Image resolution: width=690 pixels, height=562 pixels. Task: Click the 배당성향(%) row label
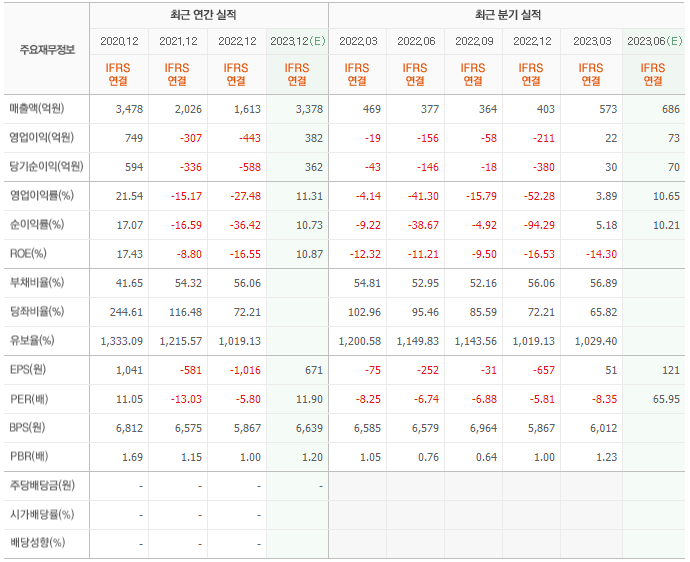tap(37, 543)
